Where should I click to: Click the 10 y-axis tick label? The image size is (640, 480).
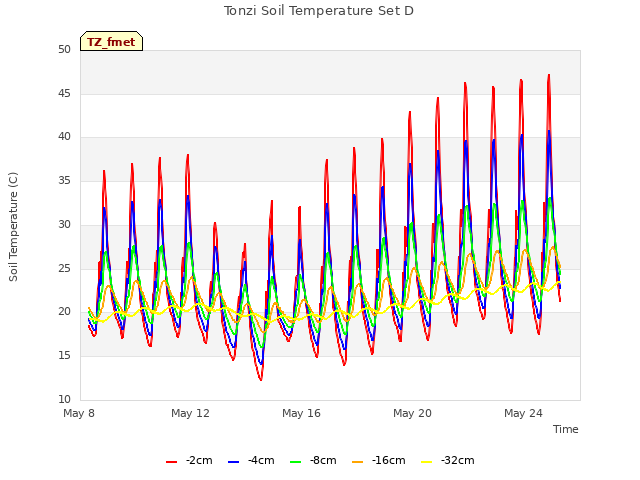tap(64, 399)
